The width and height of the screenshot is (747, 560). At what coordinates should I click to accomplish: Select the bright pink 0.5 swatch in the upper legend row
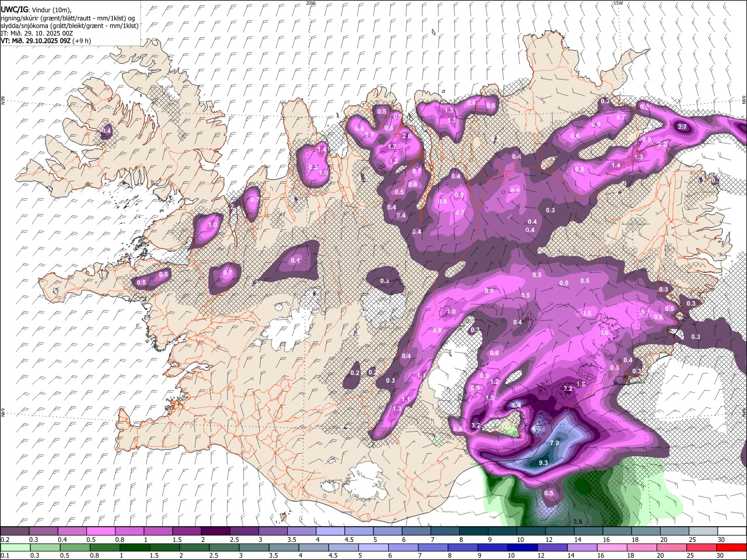pyautogui.click(x=100, y=531)
